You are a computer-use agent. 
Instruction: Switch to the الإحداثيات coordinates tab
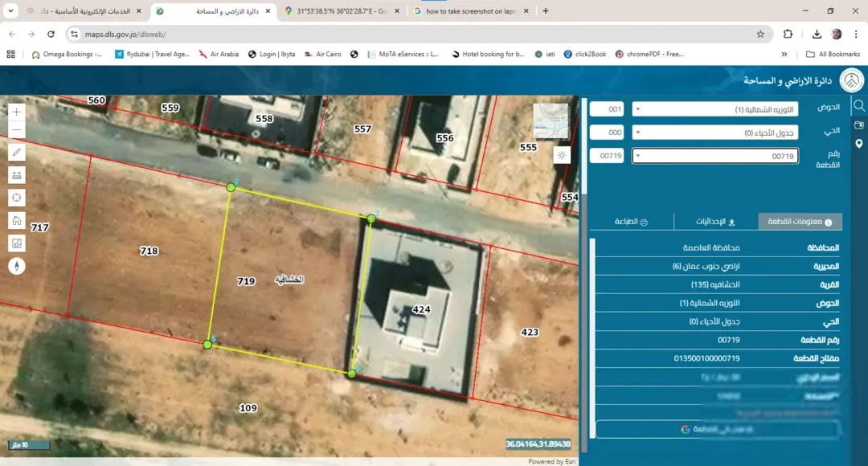point(716,222)
